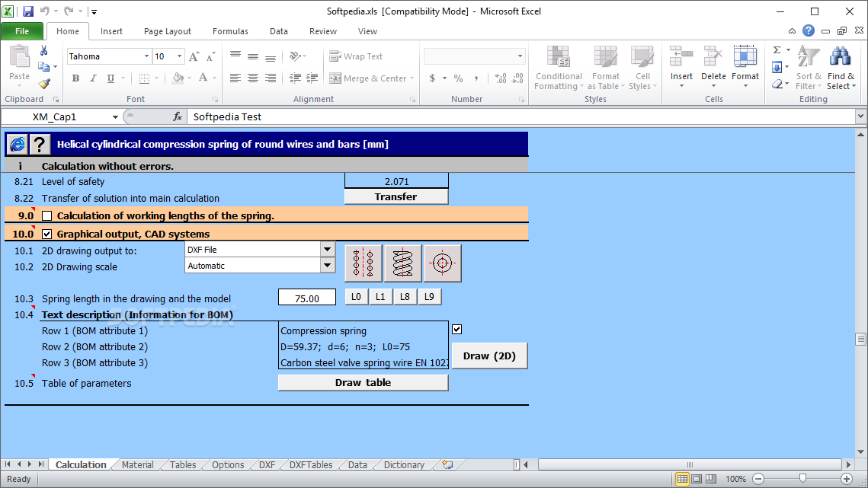Click the Cut scissors icon
Screen dimensions: 868x488
coord(43,50)
